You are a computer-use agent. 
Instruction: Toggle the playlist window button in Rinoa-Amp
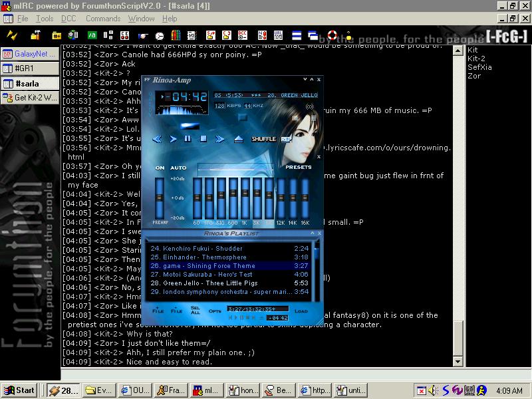coord(313,118)
